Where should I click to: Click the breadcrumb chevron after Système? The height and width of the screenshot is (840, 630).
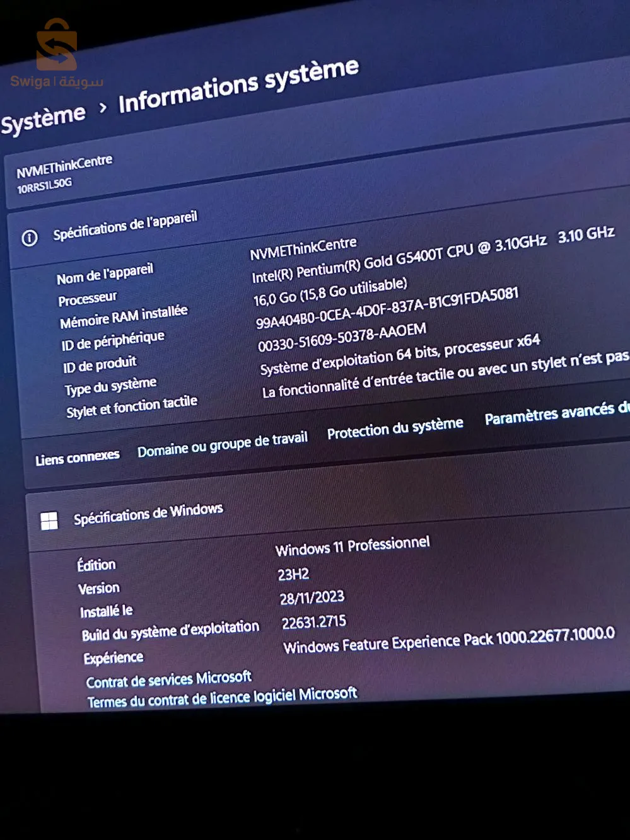[103, 108]
